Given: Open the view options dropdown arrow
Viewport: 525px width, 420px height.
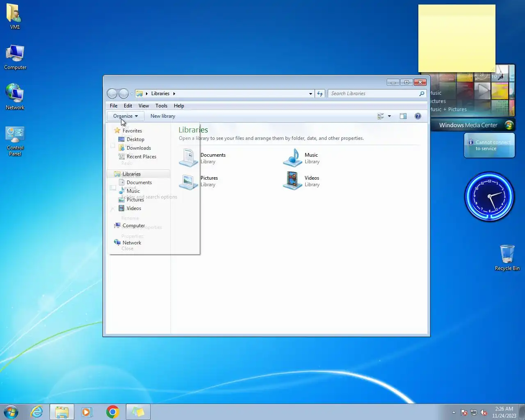Looking at the screenshot, I should click(389, 116).
